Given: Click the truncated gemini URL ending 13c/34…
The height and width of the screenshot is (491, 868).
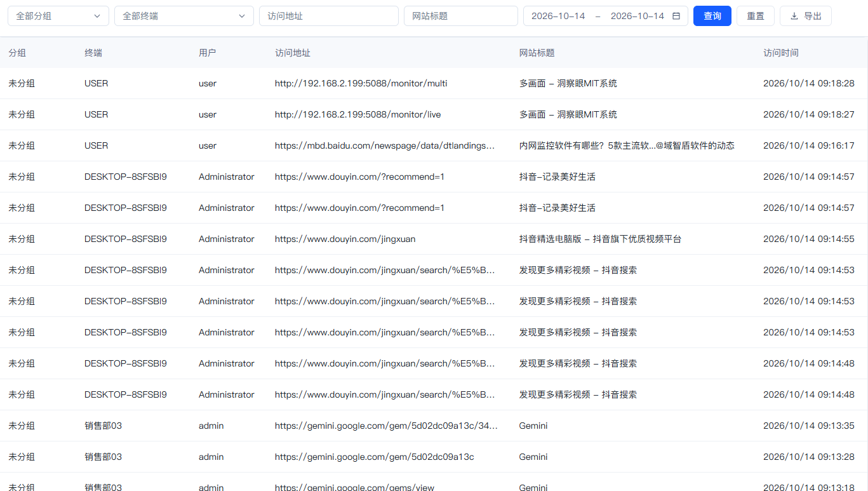Looking at the screenshot, I should point(386,426).
